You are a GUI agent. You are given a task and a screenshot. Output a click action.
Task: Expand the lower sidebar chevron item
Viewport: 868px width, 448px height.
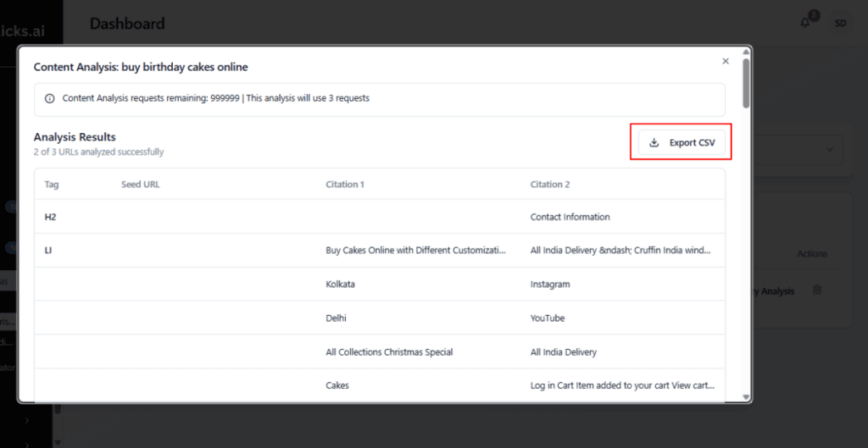click(27, 420)
